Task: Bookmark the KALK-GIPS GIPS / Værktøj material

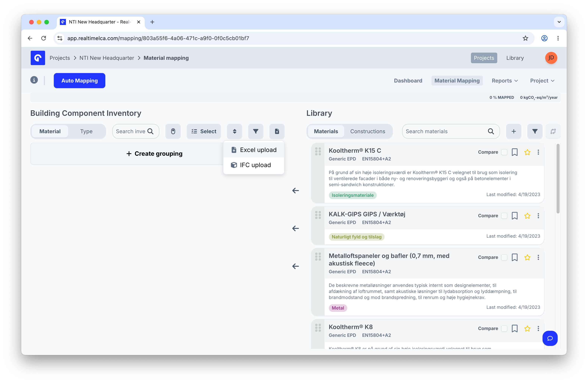Action: click(x=515, y=216)
